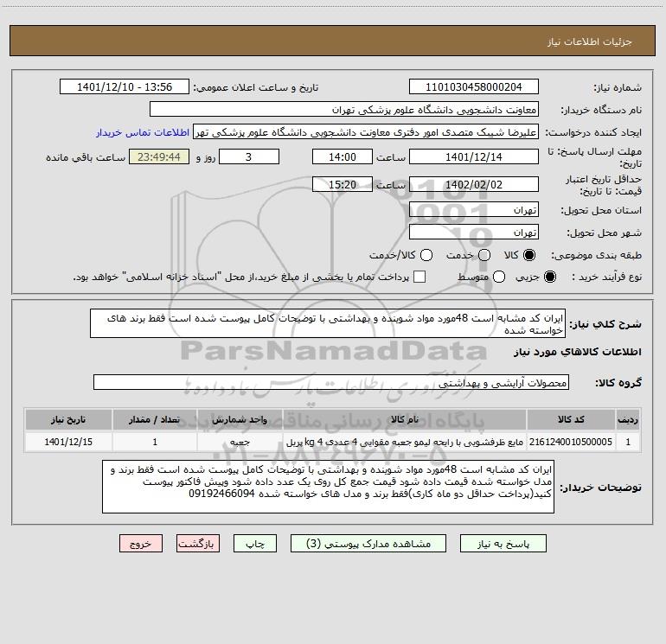The height and width of the screenshot is (644, 666).
Task: Click the پاسخ به نیاز button
Action: [x=503, y=544]
